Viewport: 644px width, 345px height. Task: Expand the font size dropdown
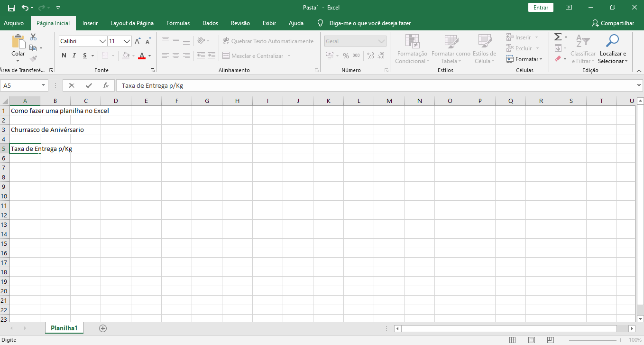(x=127, y=41)
